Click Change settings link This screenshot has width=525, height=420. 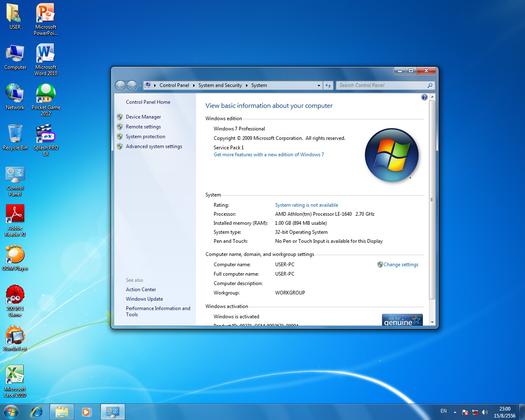[401, 265]
